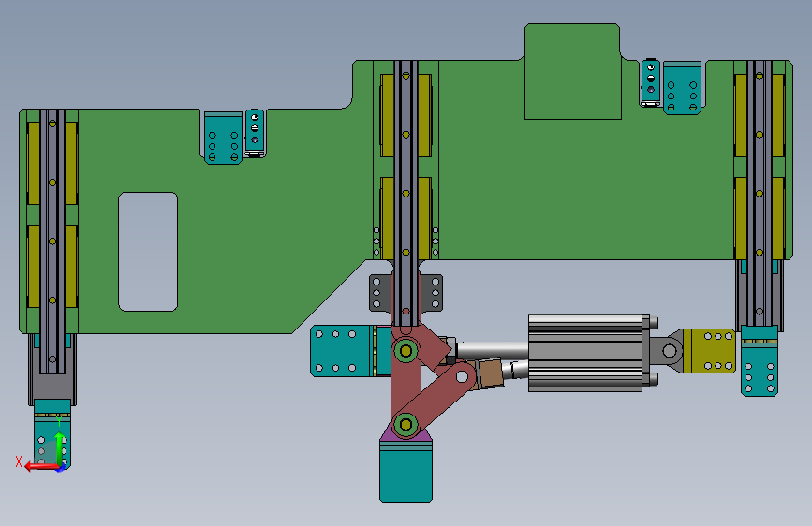Select the small sensor beside upper-left teal bracket
The height and width of the screenshot is (526, 812).
(x=254, y=133)
